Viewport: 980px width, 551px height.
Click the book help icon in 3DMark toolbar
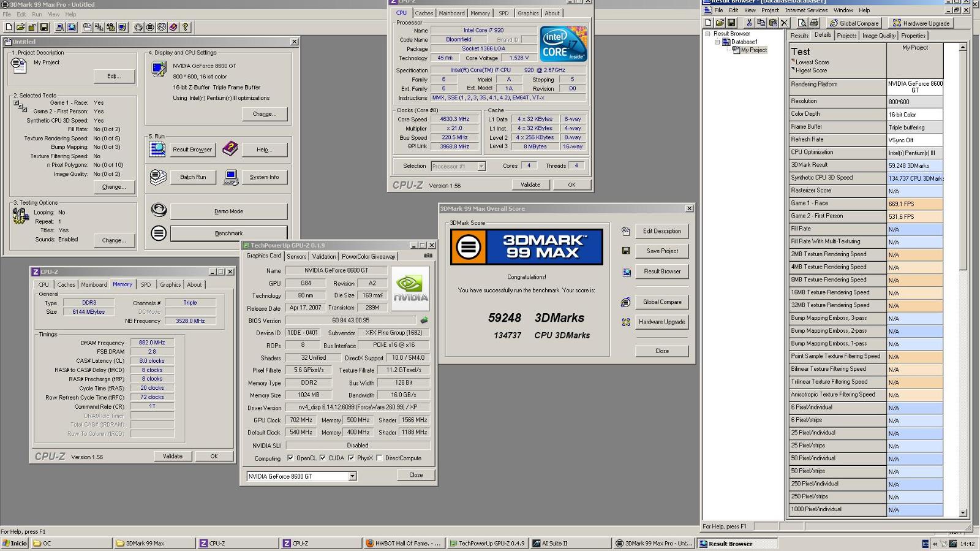click(x=173, y=27)
